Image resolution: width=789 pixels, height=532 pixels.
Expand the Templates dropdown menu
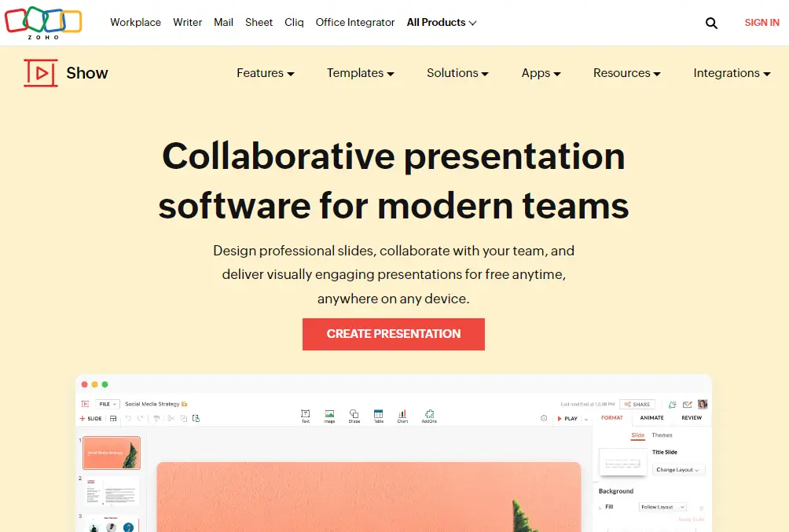click(x=360, y=73)
